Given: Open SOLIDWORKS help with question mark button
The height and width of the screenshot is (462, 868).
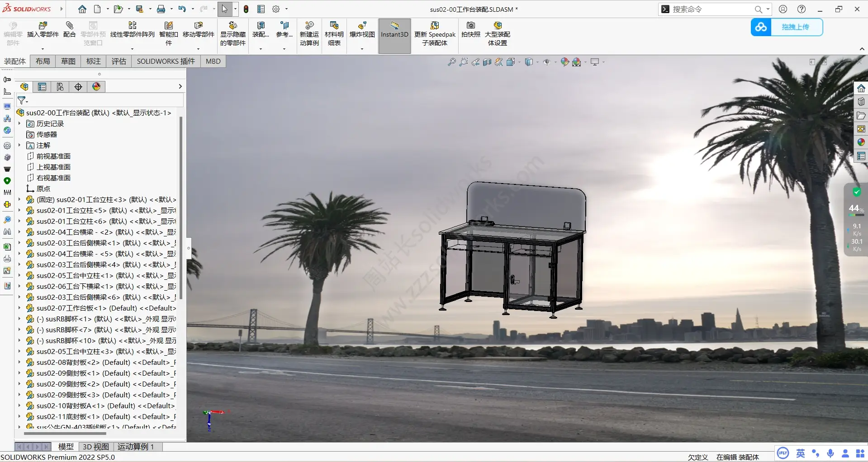Looking at the screenshot, I should [802, 9].
